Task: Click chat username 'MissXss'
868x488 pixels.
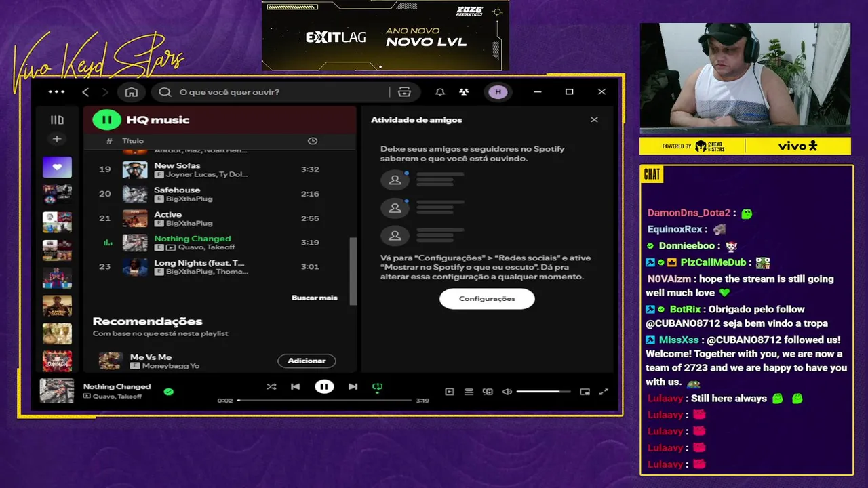Action: click(679, 340)
